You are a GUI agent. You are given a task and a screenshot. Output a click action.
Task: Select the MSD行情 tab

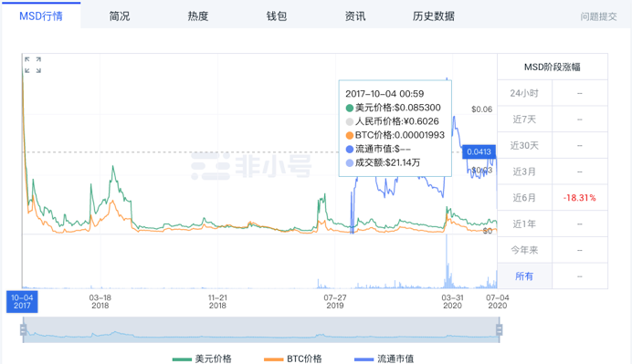pyautogui.click(x=41, y=16)
